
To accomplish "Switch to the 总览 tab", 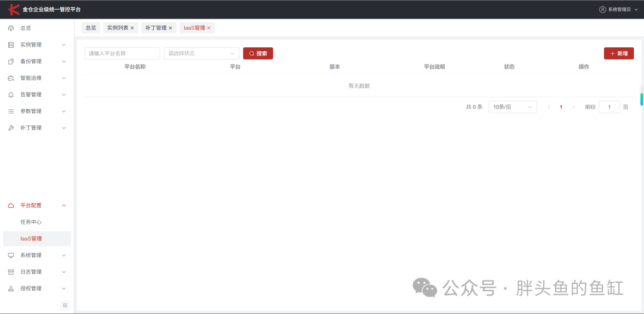I will click(91, 28).
